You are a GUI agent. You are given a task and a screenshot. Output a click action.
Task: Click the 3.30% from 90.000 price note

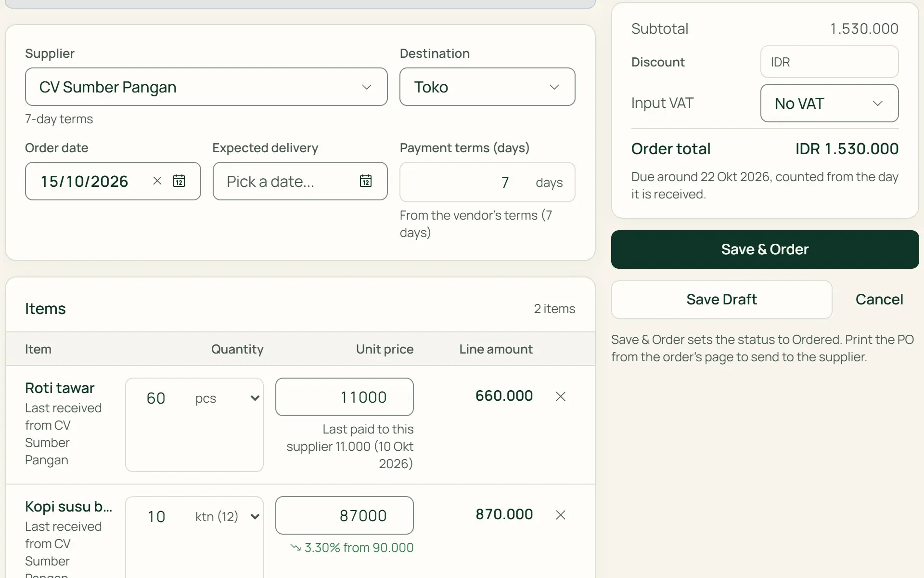coord(352,548)
